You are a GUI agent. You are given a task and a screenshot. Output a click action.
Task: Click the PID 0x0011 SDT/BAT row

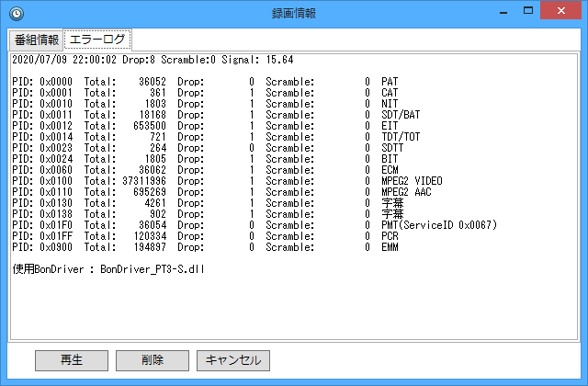[216, 115]
